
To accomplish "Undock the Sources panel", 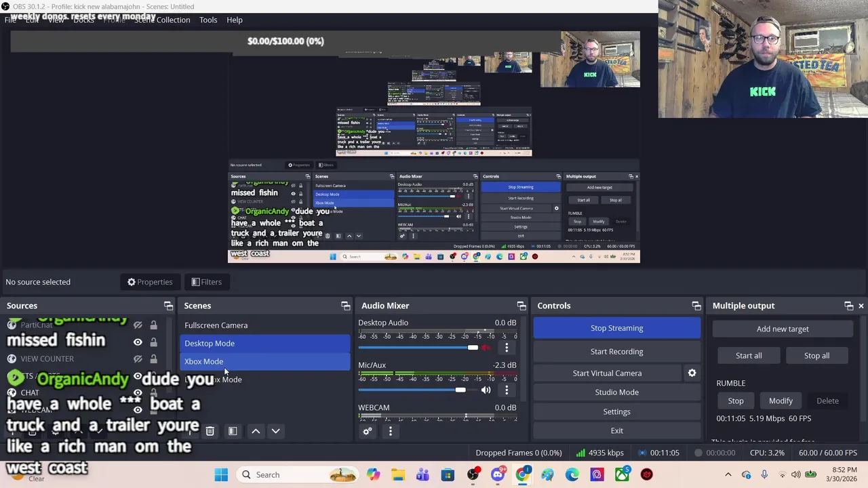I will coord(168,306).
